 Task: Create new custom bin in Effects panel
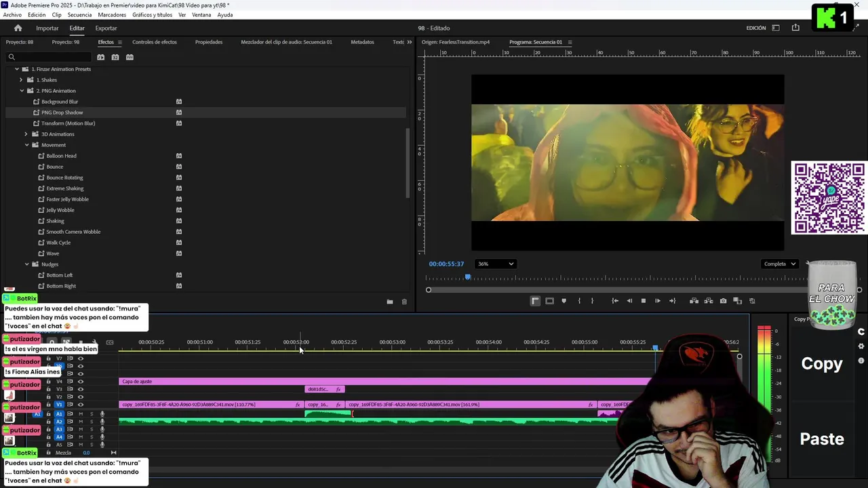tap(389, 302)
